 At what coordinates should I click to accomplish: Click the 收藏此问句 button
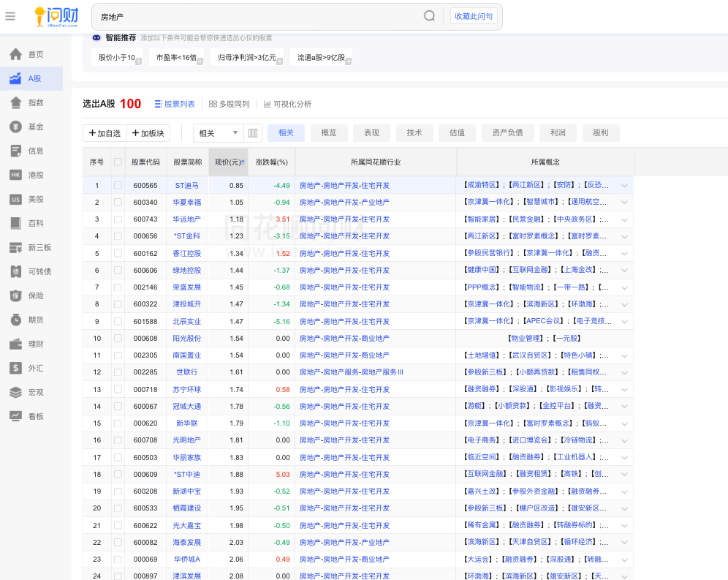click(472, 15)
